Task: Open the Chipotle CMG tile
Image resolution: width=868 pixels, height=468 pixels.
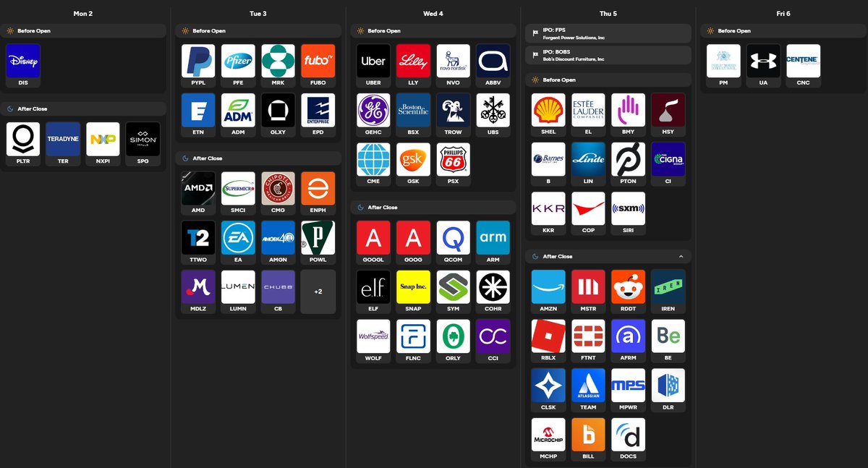Action: pyautogui.click(x=278, y=192)
